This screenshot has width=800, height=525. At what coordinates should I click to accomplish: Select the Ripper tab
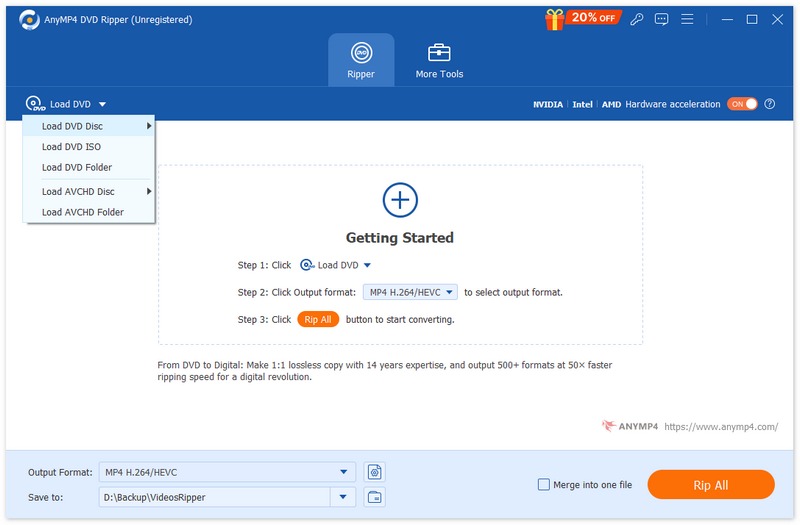(x=361, y=60)
